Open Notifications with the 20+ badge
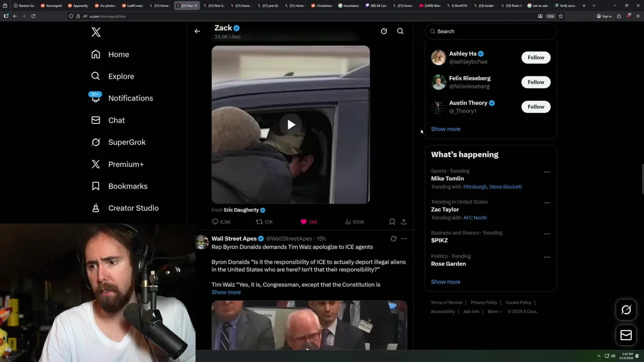 [x=122, y=98]
